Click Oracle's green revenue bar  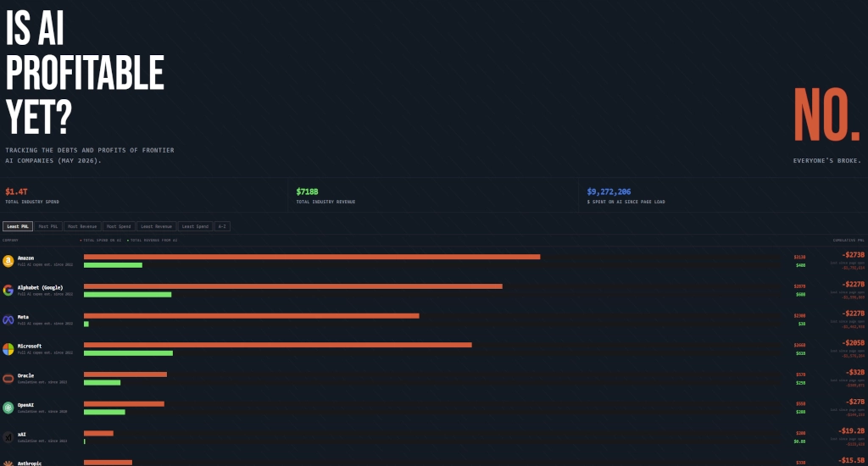(102, 382)
